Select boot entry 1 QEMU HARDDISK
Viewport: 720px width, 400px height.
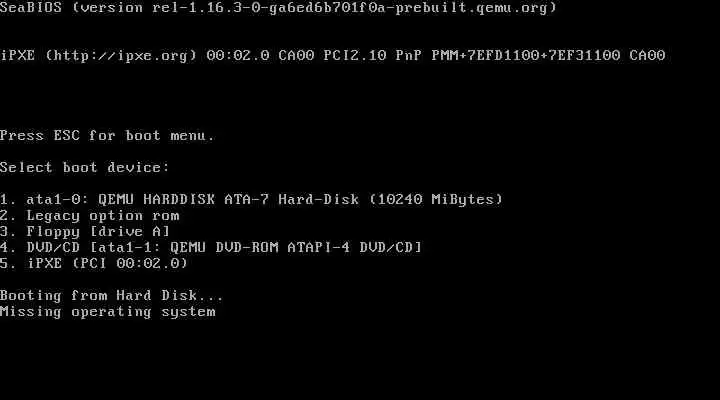pos(252,199)
